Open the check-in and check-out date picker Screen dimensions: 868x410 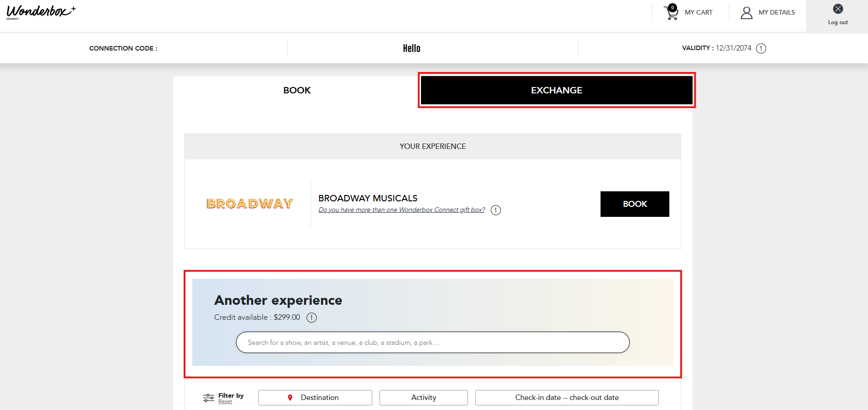click(567, 398)
